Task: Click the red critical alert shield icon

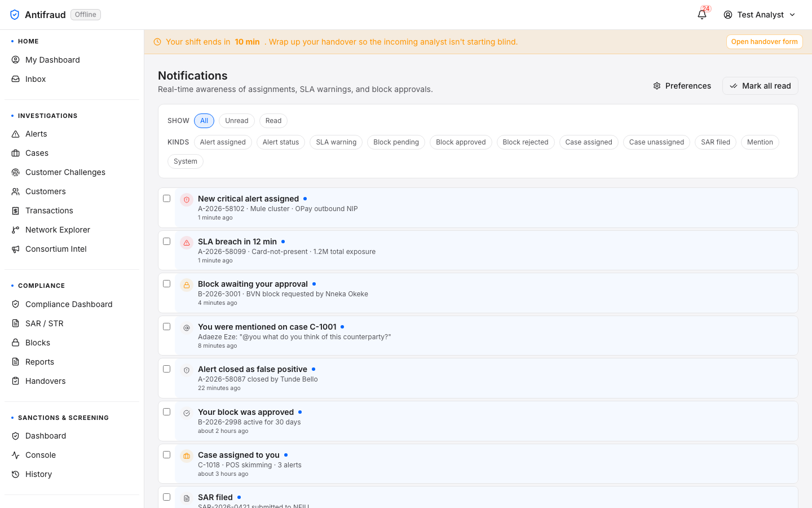Action: tap(187, 200)
